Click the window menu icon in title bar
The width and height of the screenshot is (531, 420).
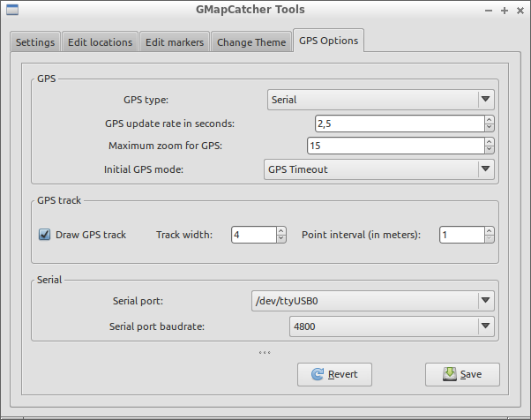click(x=12, y=10)
